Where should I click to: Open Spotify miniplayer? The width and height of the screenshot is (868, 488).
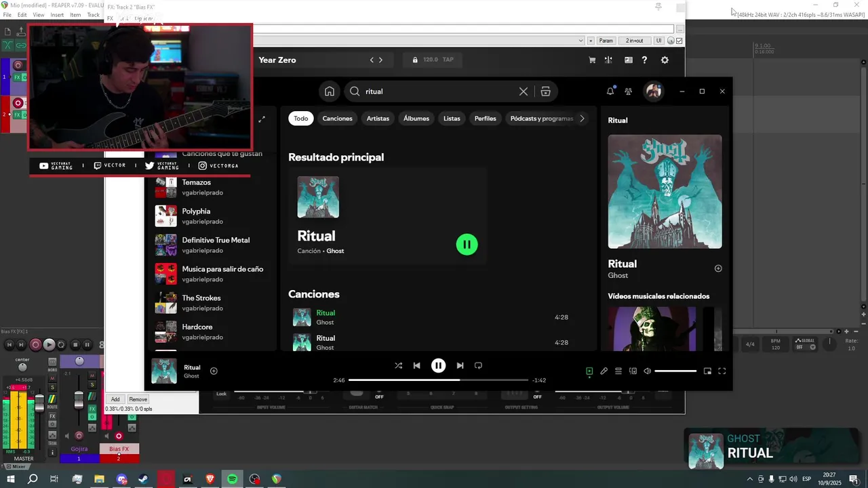[x=707, y=371]
